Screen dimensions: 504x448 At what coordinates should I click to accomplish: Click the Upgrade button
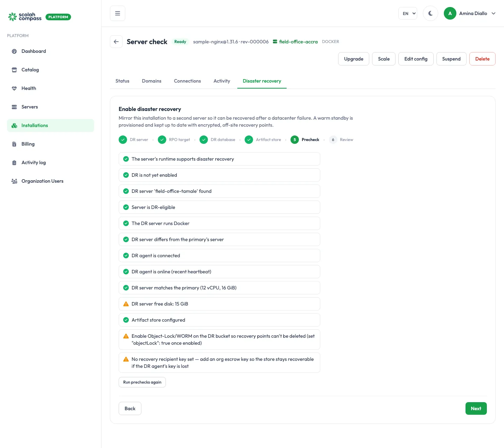pyautogui.click(x=353, y=59)
